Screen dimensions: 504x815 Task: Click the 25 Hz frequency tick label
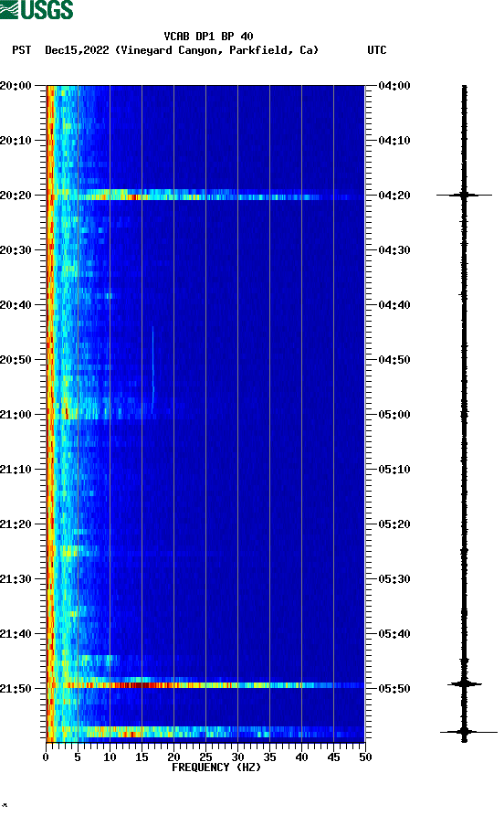click(x=205, y=757)
